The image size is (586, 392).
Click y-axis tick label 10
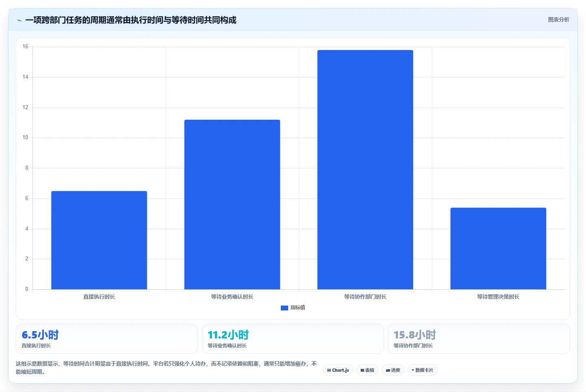coord(25,138)
